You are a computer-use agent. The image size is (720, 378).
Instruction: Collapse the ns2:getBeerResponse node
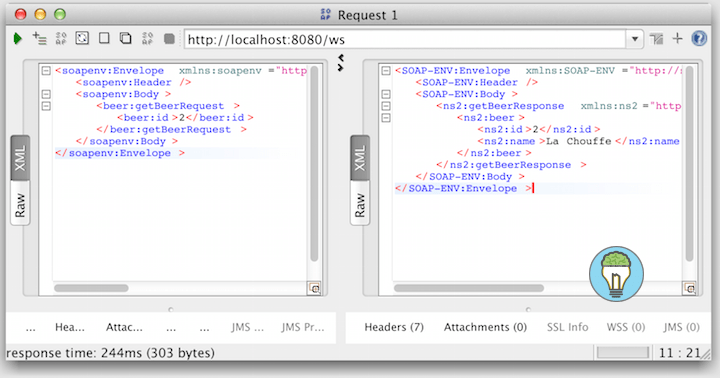386,106
